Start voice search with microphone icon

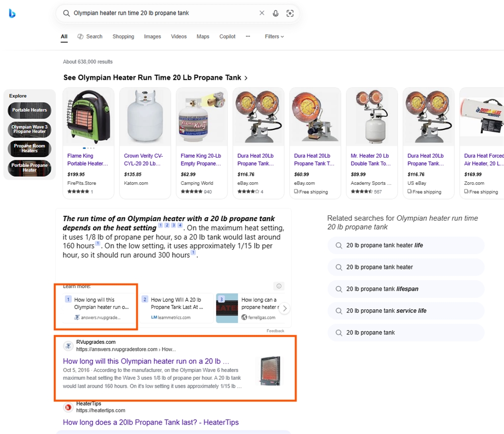[x=276, y=13]
